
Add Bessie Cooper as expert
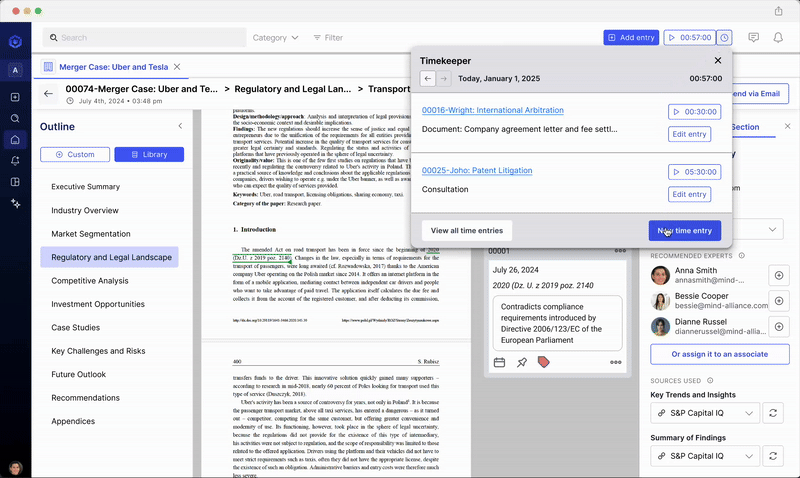click(779, 301)
